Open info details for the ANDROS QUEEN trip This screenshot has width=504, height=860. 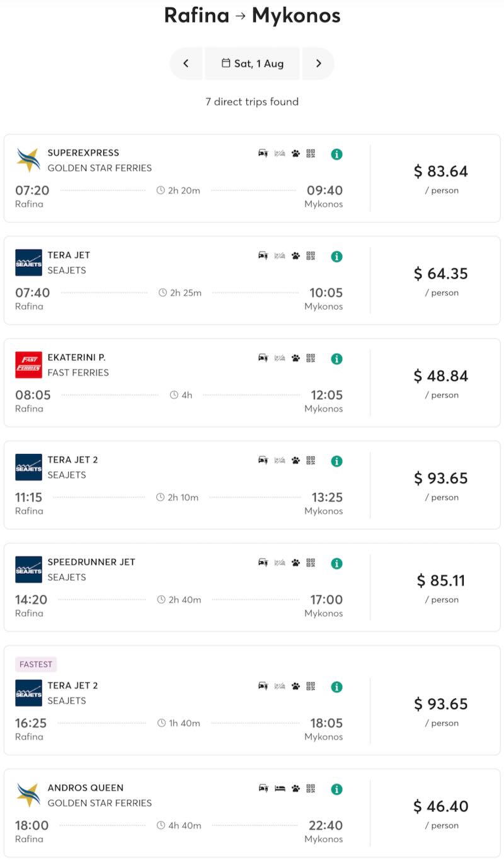click(336, 789)
